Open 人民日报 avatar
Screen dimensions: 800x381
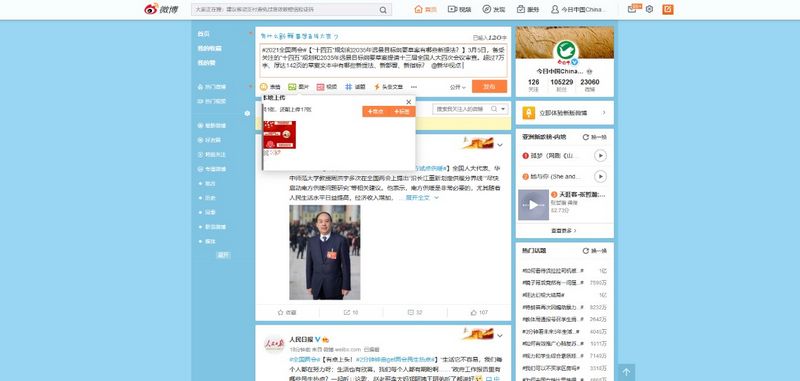tap(274, 344)
